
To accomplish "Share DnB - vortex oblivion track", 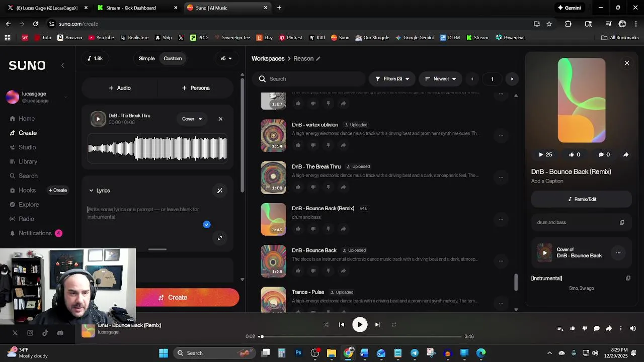I will pos(343,145).
